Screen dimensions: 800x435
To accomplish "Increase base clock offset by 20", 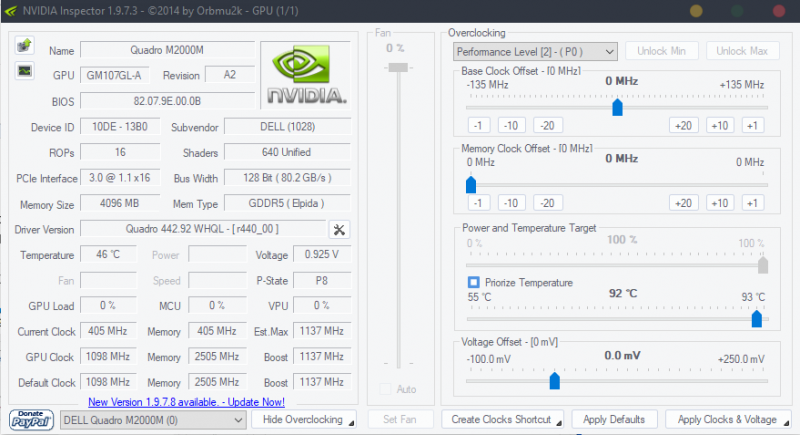I will pos(683,125).
